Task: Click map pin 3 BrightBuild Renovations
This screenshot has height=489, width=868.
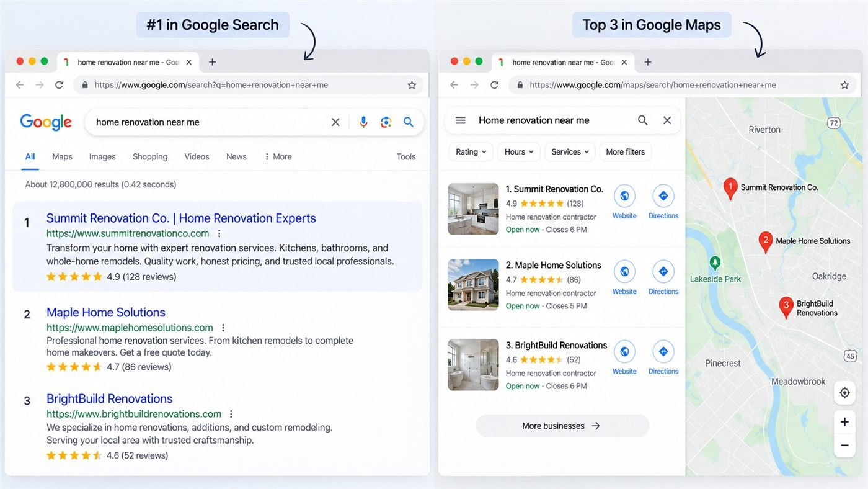Action: point(786,307)
